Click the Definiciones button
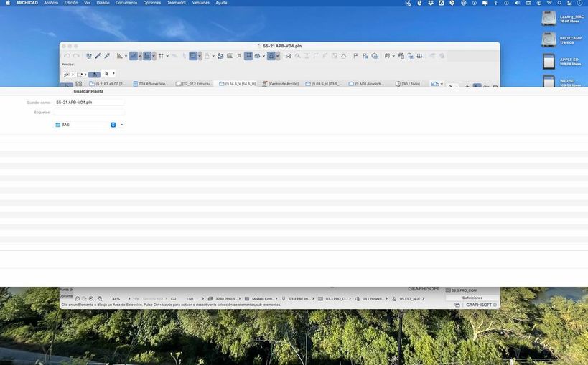Image resolution: width=588 pixels, height=365 pixels. [472, 298]
